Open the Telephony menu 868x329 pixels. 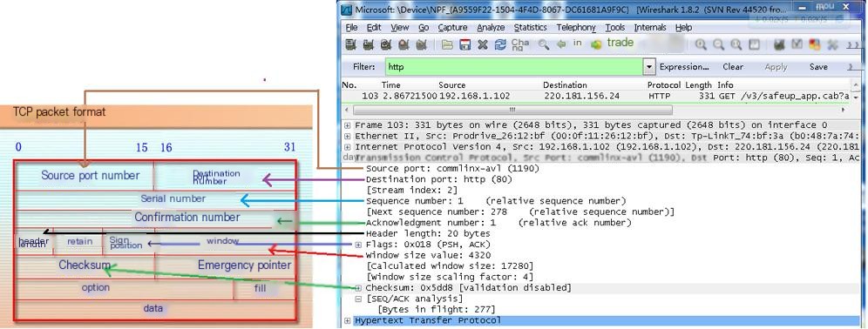tap(576, 27)
